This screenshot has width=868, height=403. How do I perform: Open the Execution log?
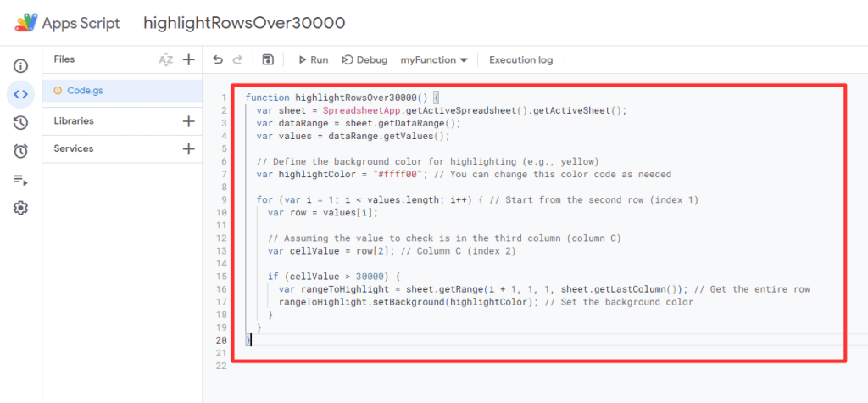pyautogui.click(x=520, y=60)
